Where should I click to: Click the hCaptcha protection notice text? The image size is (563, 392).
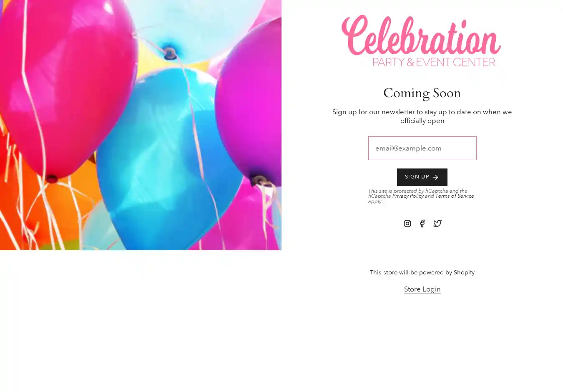point(421,196)
